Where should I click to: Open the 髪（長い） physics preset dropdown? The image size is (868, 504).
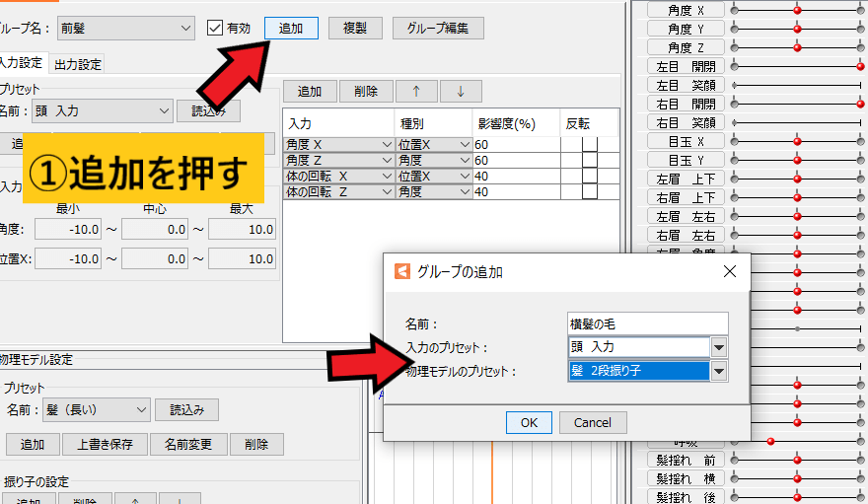[141, 409]
